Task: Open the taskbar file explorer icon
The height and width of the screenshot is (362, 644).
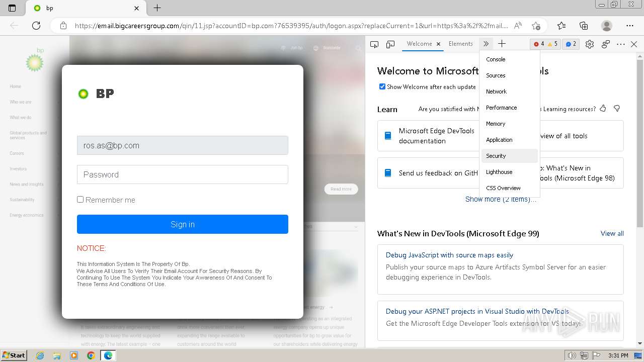Action: pyautogui.click(x=57, y=355)
